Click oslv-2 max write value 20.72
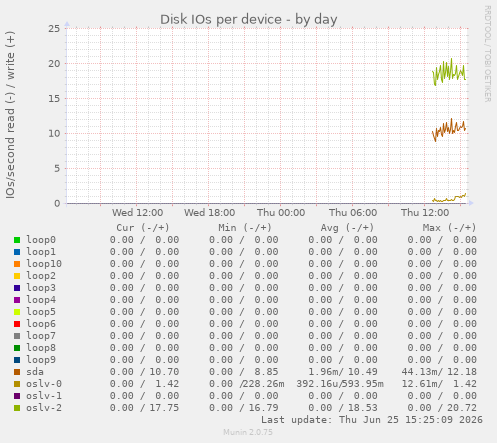 pos(462,408)
